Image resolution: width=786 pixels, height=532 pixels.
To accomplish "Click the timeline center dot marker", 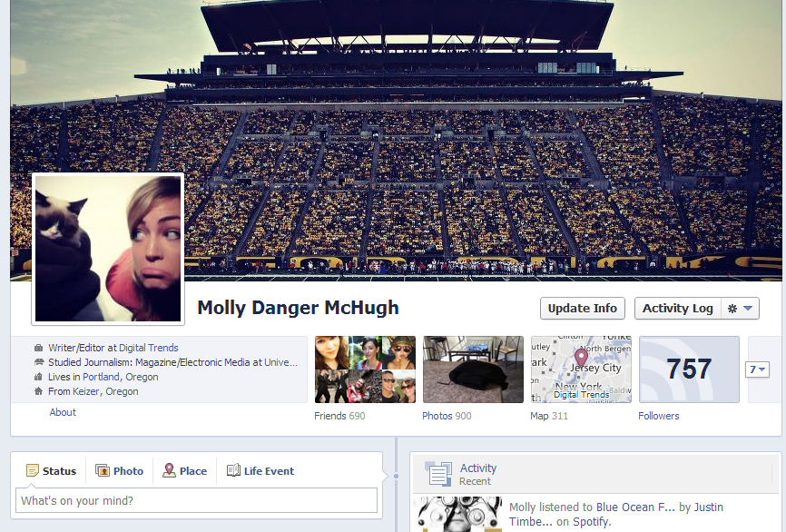I will click(x=396, y=477).
